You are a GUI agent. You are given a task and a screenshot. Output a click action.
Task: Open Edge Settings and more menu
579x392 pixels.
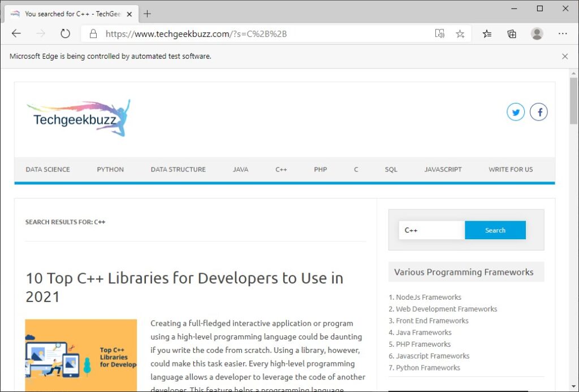tap(563, 34)
